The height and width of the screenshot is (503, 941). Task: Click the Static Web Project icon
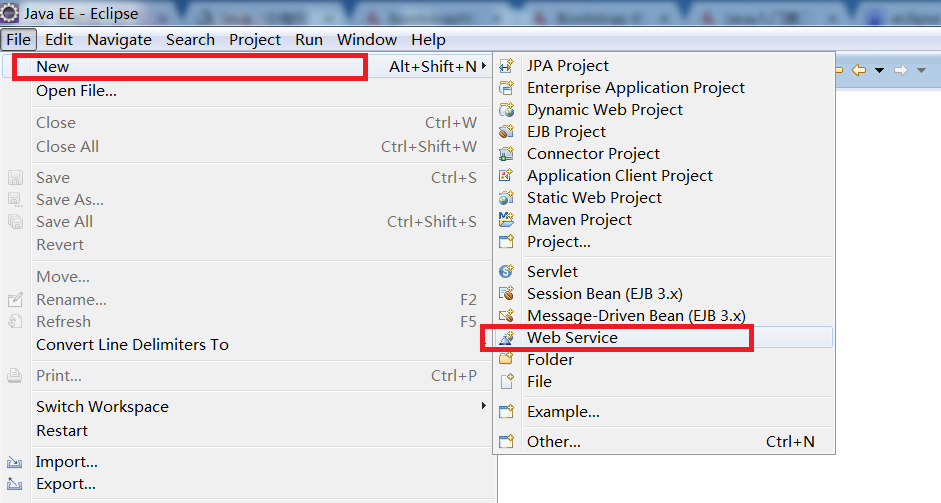[x=507, y=197]
